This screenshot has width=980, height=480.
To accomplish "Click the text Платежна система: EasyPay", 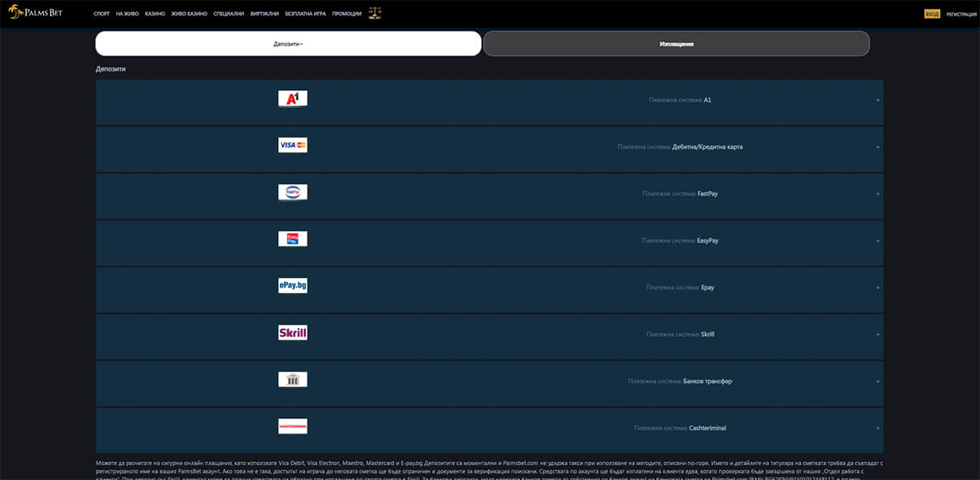I will click(x=680, y=241).
